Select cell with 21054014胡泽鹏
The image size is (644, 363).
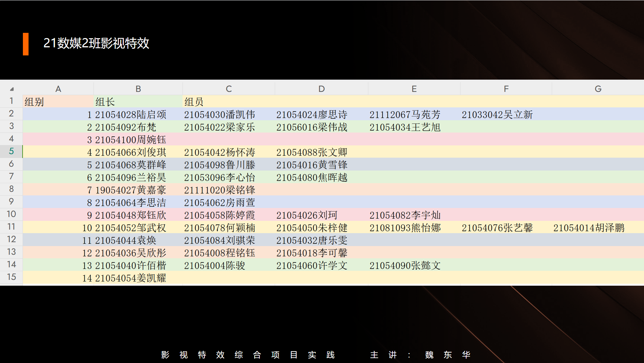point(589,228)
